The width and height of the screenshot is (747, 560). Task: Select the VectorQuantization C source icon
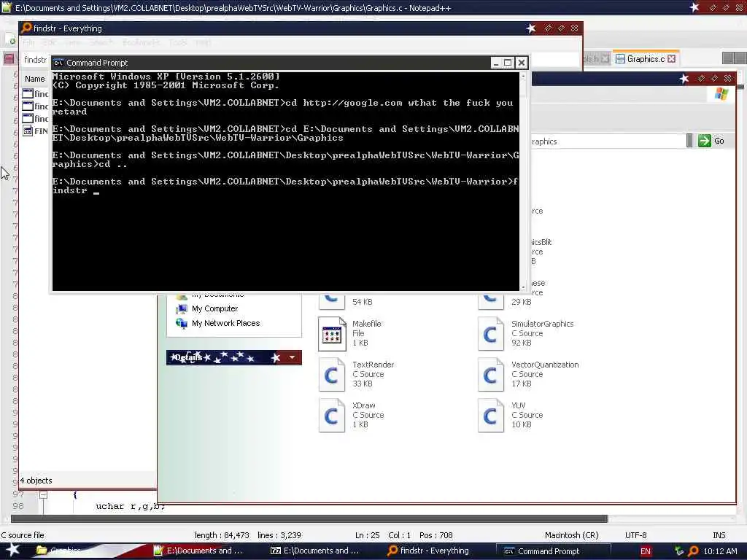tap(491, 374)
